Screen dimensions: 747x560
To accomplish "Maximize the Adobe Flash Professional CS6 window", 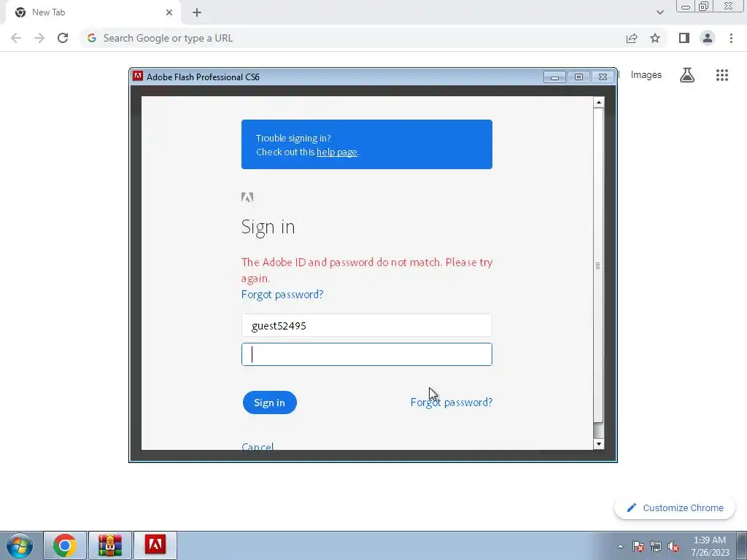I will [578, 77].
